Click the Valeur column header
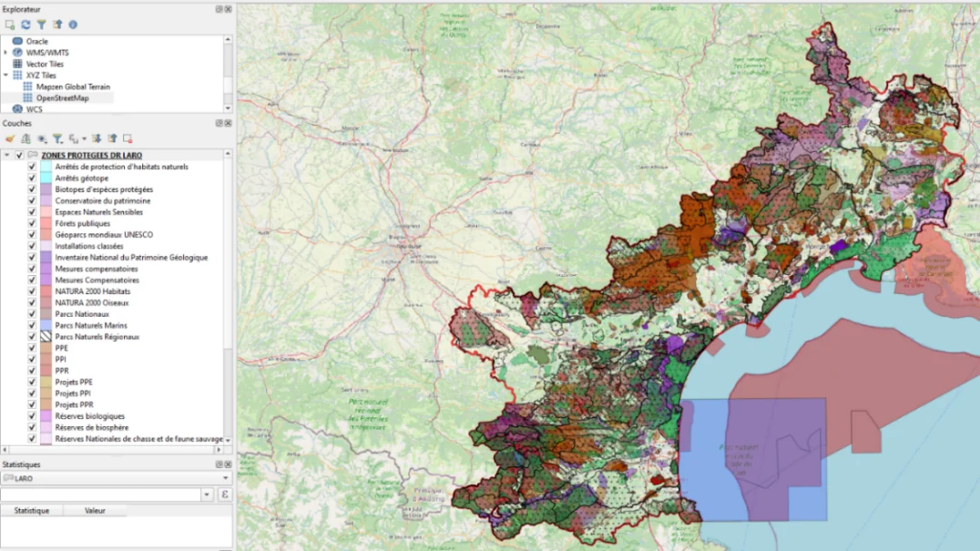This screenshot has height=551, width=980. [95, 510]
